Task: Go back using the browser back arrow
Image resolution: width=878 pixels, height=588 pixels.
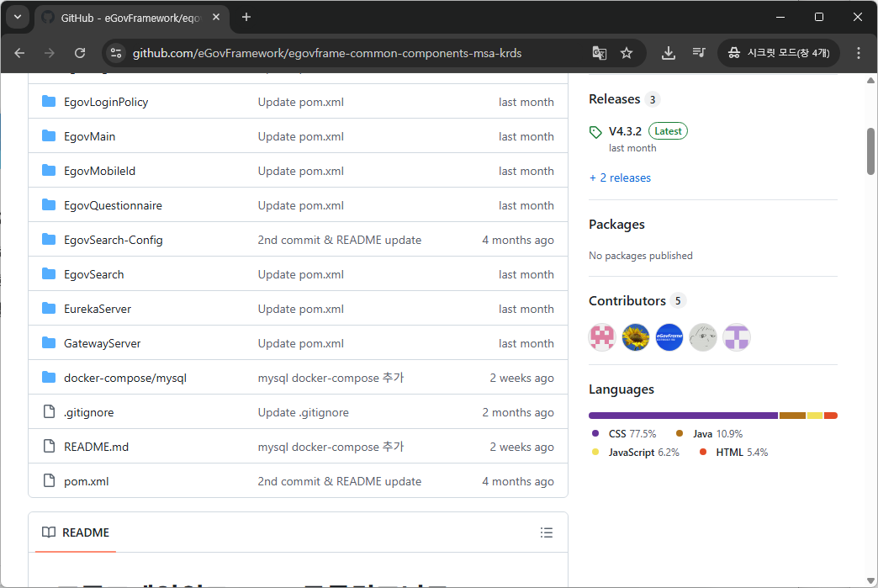Action: coord(19,53)
